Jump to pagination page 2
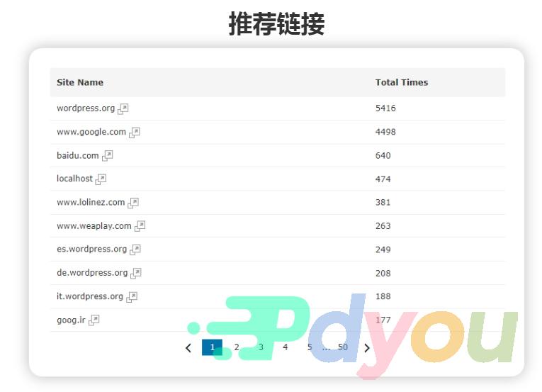 click(237, 347)
